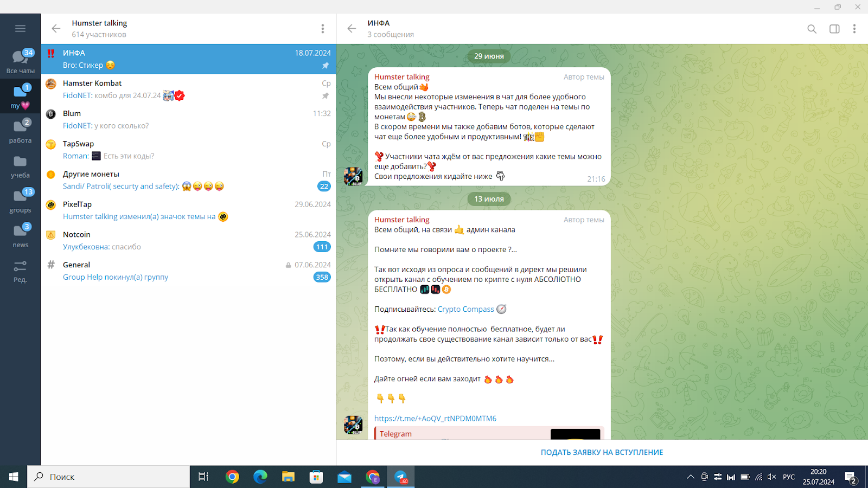
Task: Open the Blum topic via its icon
Action: click(x=51, y=114)
